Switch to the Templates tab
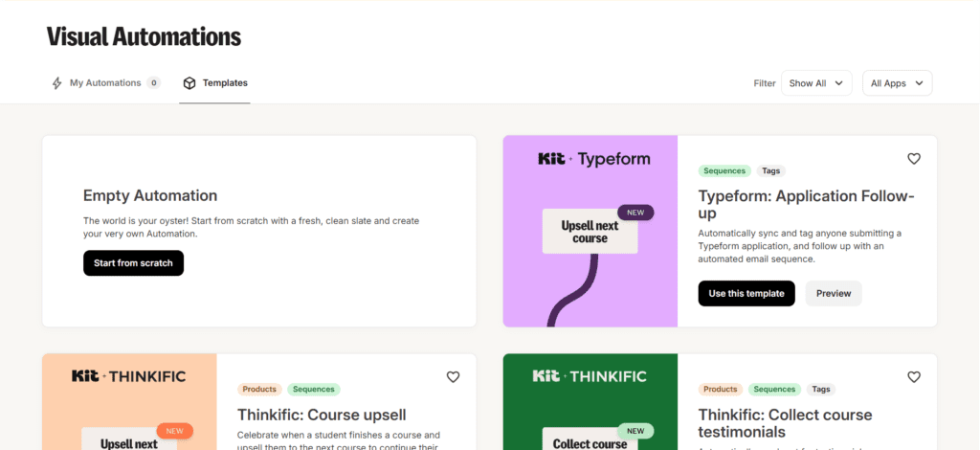 [215, 83]
